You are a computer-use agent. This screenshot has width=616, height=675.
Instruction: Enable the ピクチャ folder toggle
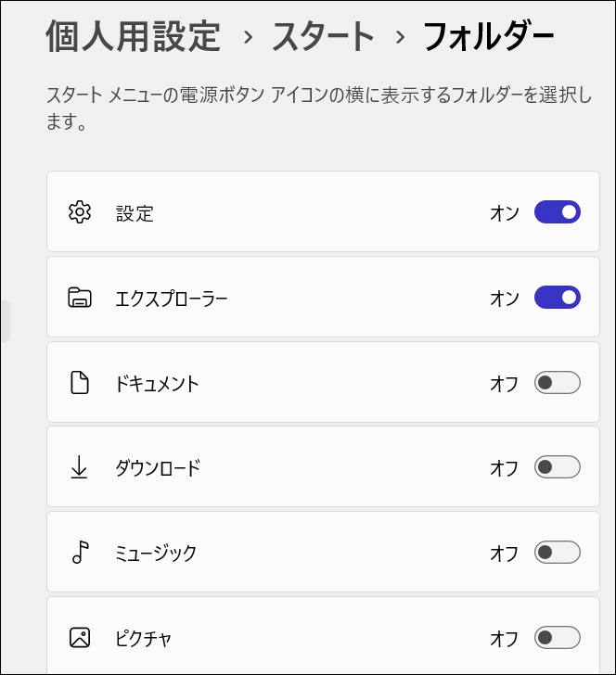click(557, 638)
